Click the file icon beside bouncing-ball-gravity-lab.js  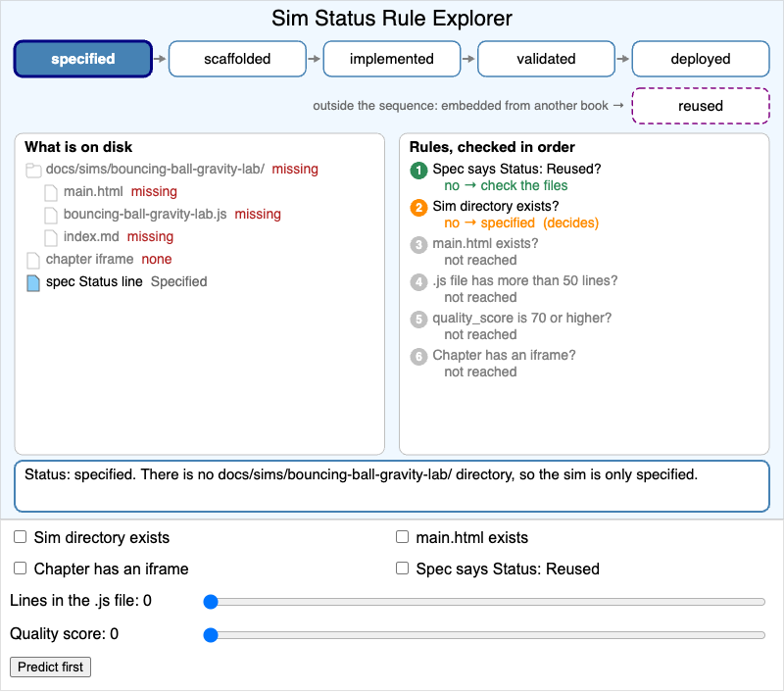pos(51,215)
